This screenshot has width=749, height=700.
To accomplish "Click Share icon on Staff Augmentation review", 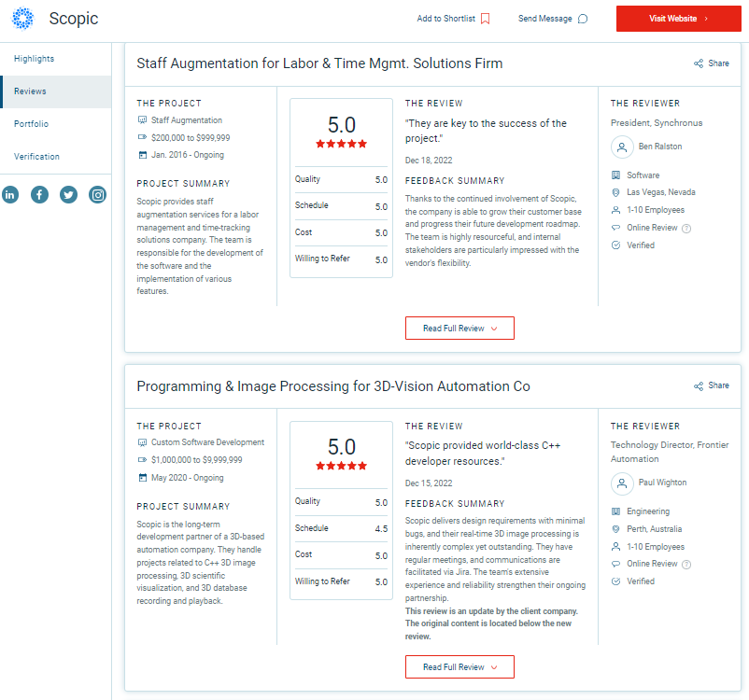I will (699, 63).
